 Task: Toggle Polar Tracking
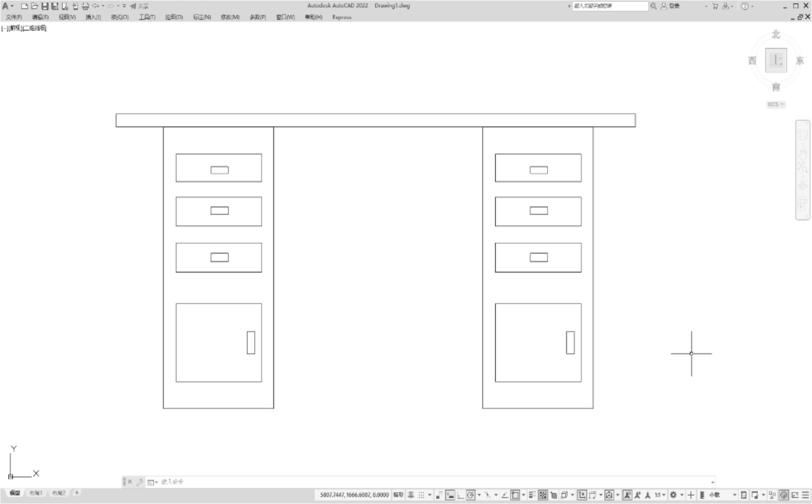click(471, 495)
